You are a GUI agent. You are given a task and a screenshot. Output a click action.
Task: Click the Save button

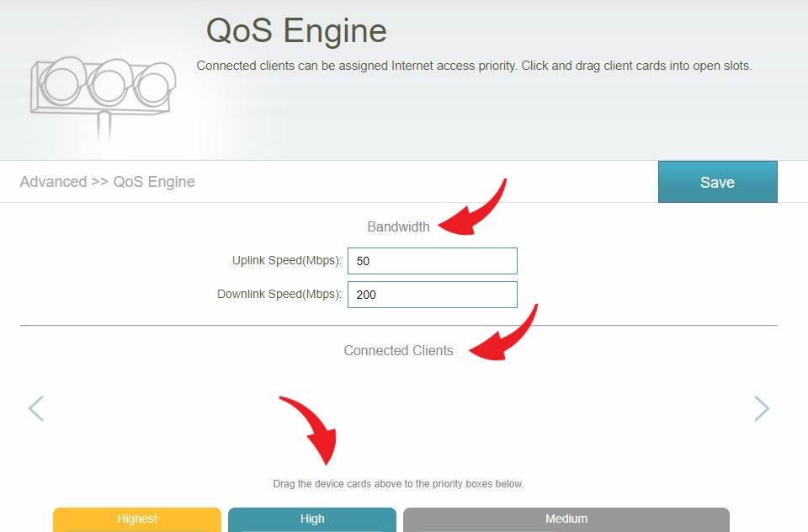point(717,182)
